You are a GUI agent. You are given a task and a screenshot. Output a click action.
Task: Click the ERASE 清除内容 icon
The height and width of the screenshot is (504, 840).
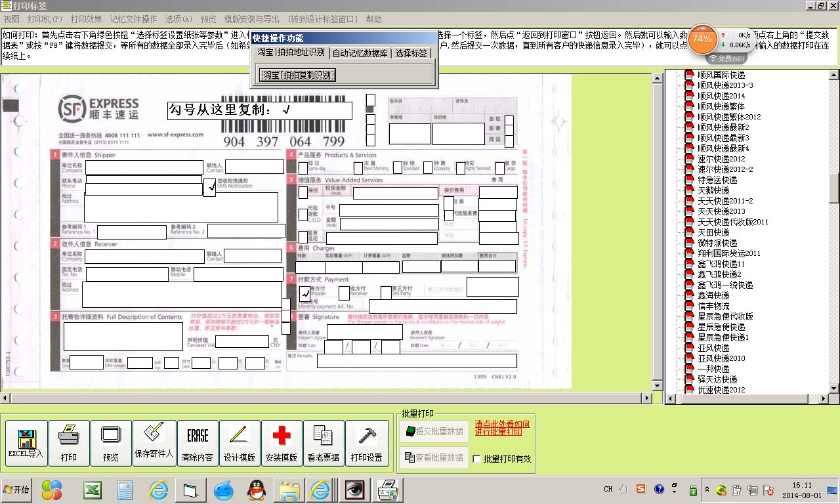click(196, 442)
